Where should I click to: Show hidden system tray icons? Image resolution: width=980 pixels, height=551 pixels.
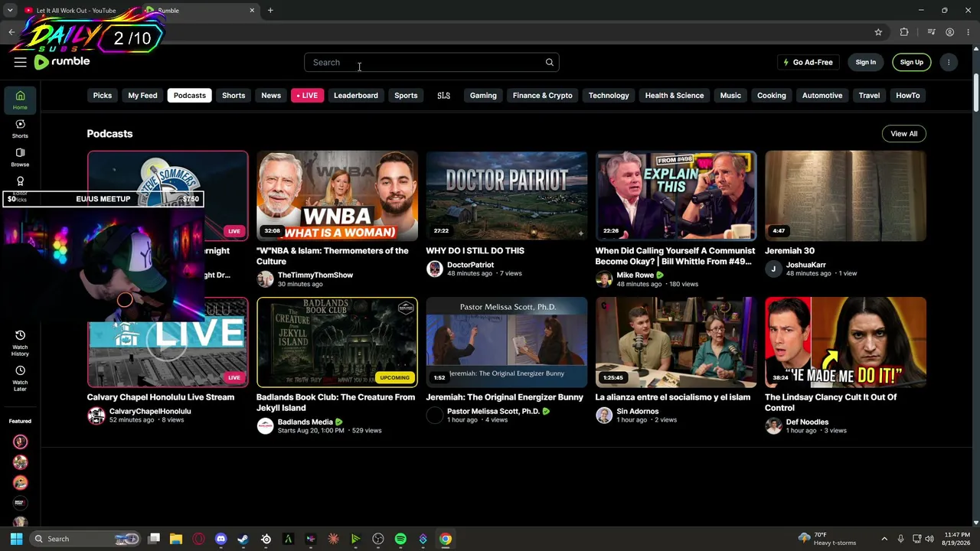pyautogui.click(x=884, y=539)
